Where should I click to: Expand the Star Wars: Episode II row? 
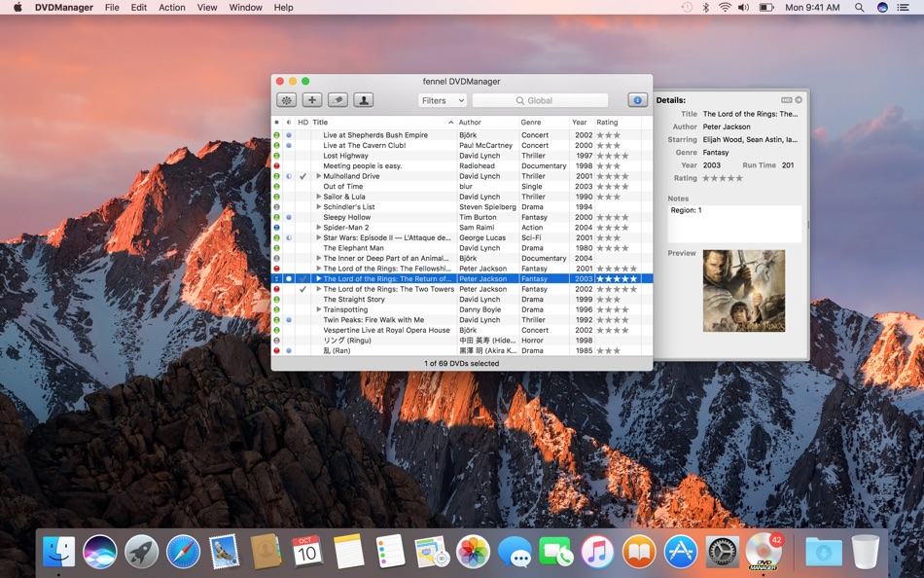[x=319, y=237]
